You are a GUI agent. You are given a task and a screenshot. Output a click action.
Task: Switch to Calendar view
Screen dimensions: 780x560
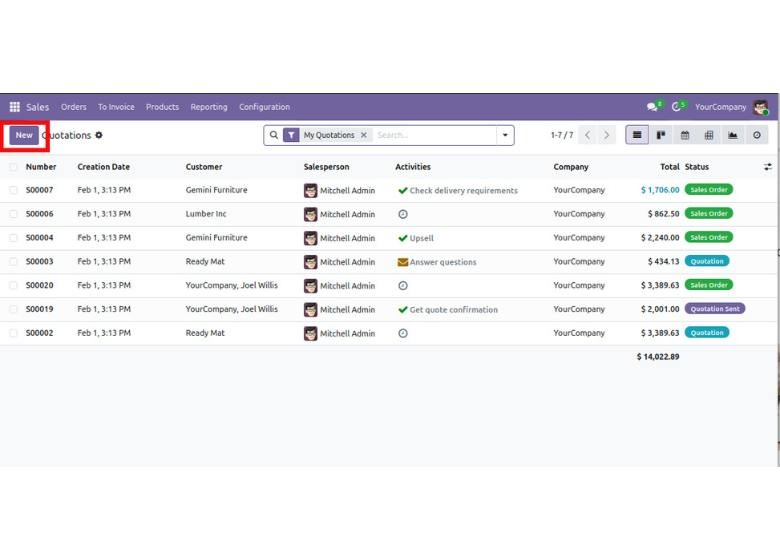[x=685, y=135]
